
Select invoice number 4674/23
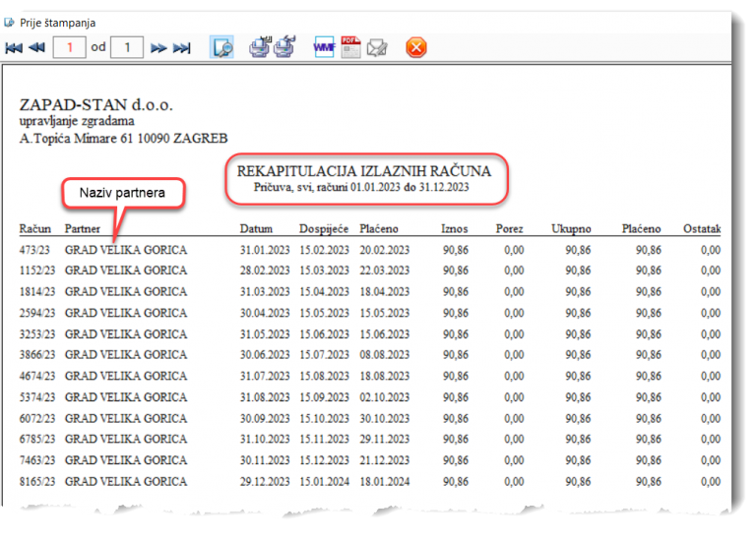tap(37, 377)
